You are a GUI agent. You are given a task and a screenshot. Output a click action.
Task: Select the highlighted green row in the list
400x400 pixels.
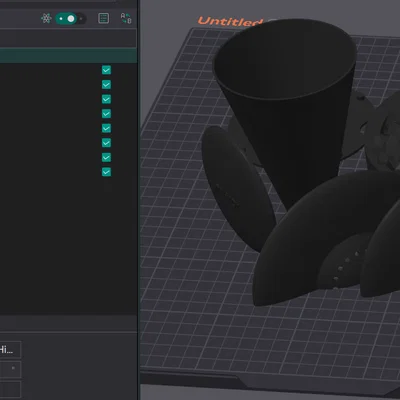click(x=68, y=56)
